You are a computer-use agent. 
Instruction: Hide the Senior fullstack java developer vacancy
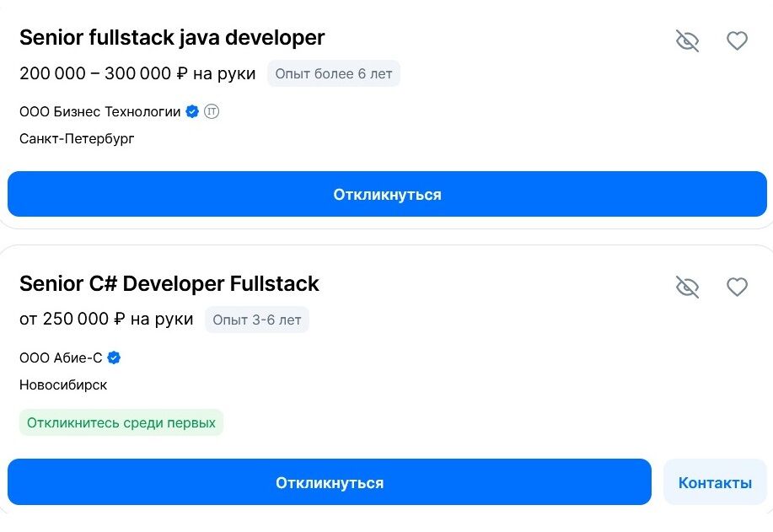point(688,40)
